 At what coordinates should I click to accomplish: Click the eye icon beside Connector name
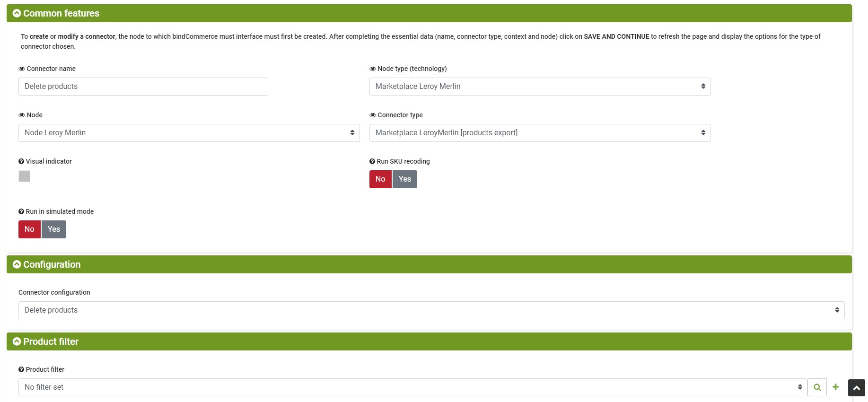point(22,69)
